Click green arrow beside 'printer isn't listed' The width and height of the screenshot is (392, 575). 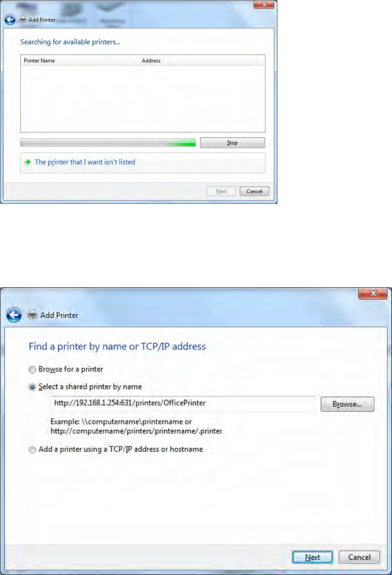[x=28, y=162]
